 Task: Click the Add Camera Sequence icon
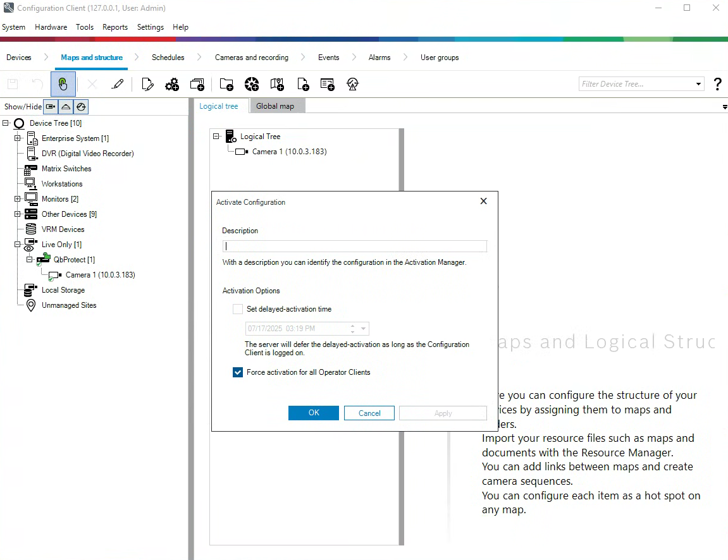tap(197, 84)
